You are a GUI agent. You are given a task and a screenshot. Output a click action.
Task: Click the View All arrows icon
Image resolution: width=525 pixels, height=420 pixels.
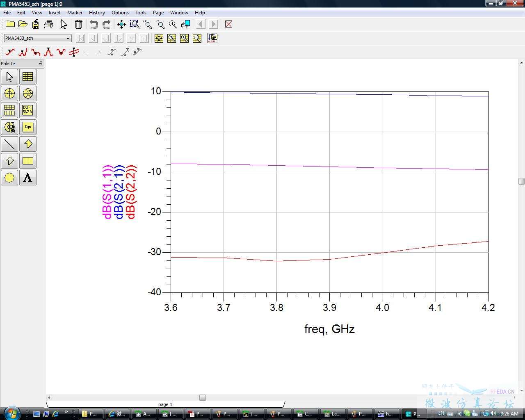tap(121, 24)
